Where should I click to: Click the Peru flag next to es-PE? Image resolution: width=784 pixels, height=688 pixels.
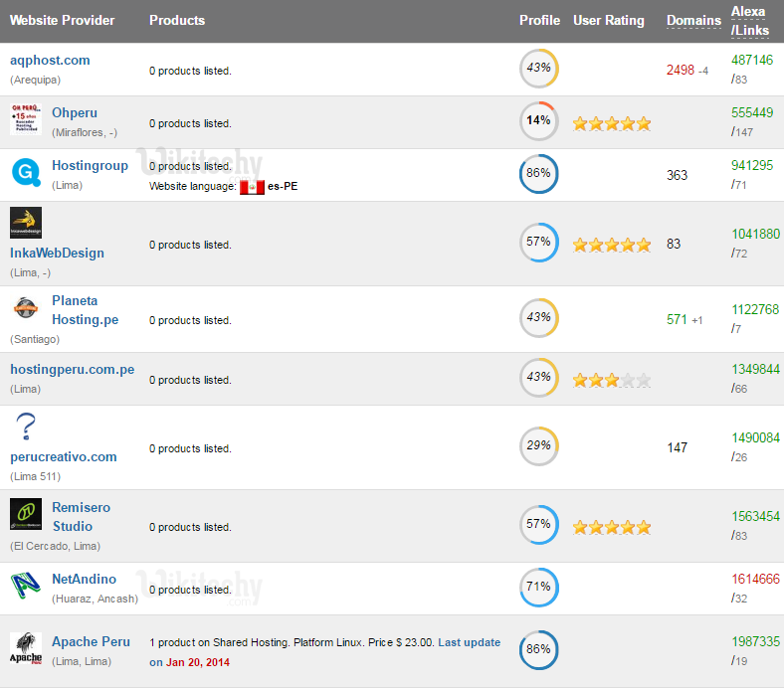[x=252, y=186]
